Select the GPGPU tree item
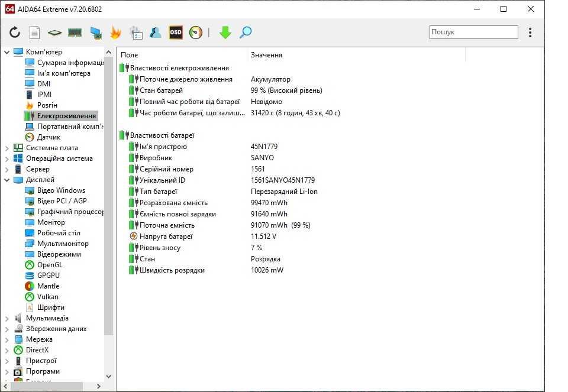This screenshot has height=392, width=568. coord(42,276)
